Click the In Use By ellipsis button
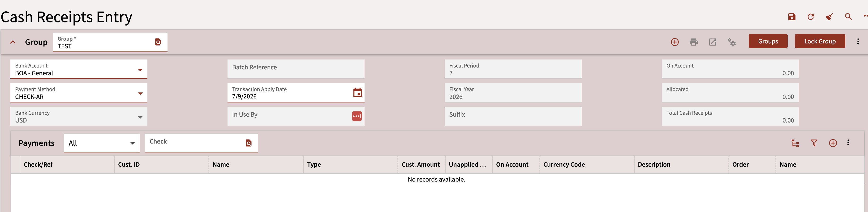Viewport: 868px width, 212px height. click(x=357, y=116)
